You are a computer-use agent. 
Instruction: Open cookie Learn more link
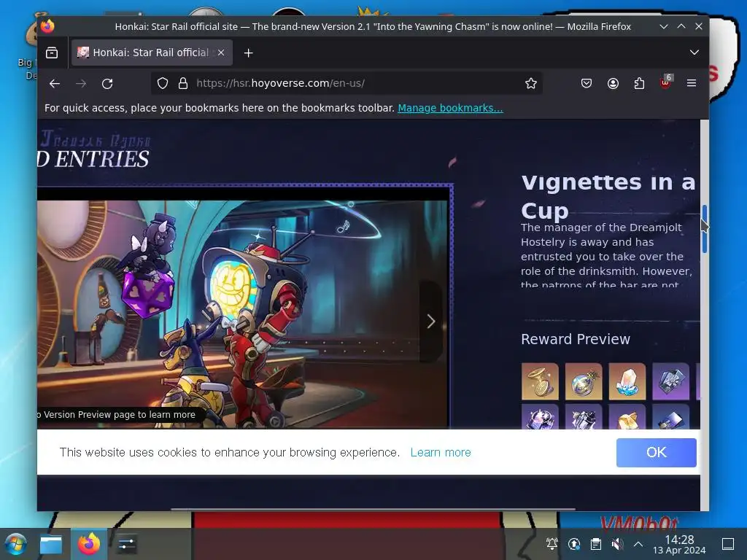tap(441, 452)
